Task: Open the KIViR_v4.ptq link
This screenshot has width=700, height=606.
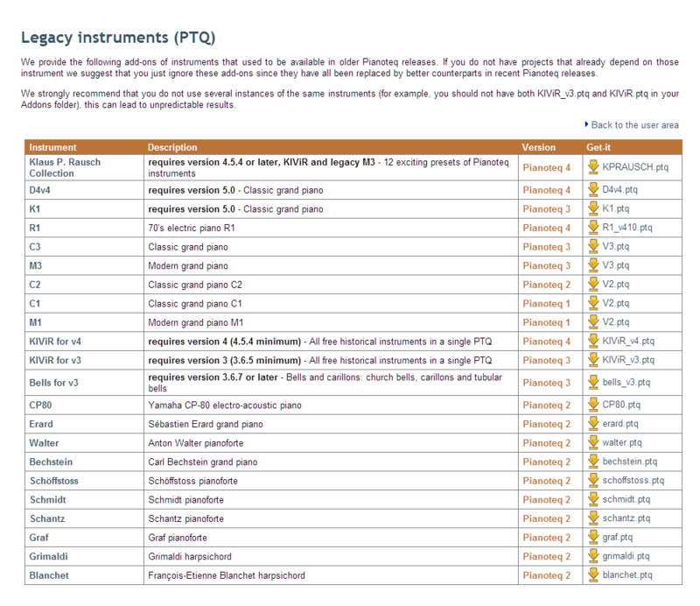Action: pyautogui.click(x=628, y=341)
